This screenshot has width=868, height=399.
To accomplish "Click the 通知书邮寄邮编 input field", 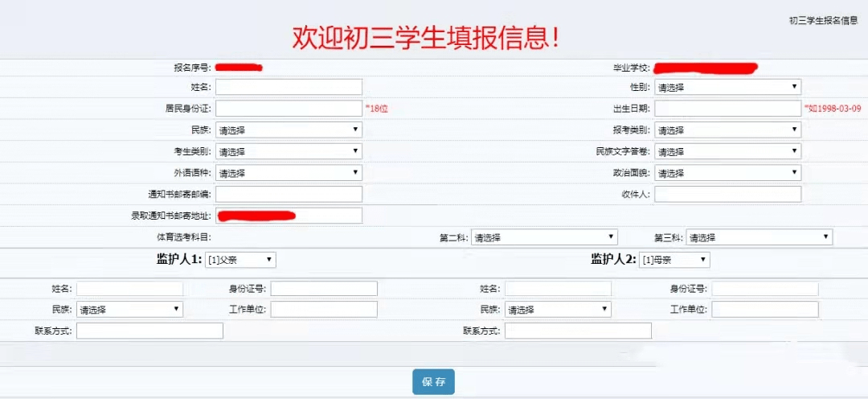I will [289, 194].
